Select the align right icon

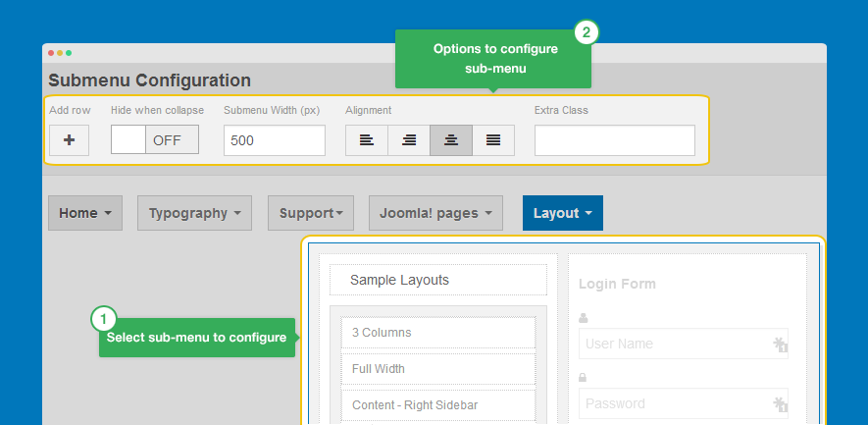409,140
